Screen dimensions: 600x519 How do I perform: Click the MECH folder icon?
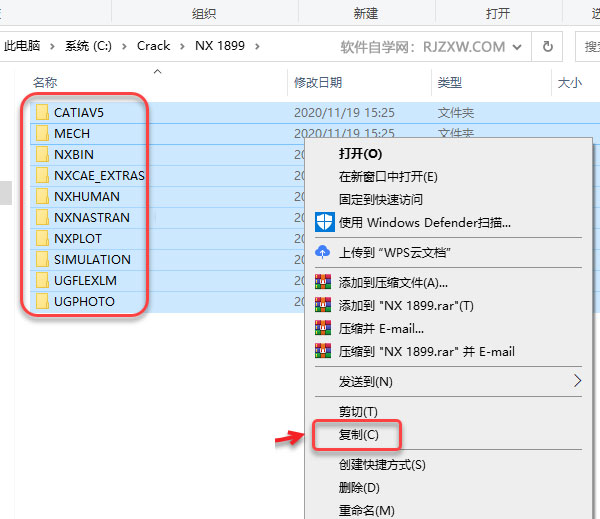point(42,134)
